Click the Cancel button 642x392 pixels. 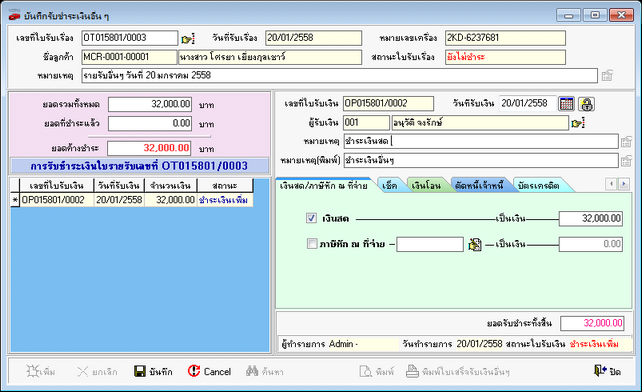click(209, 372)
